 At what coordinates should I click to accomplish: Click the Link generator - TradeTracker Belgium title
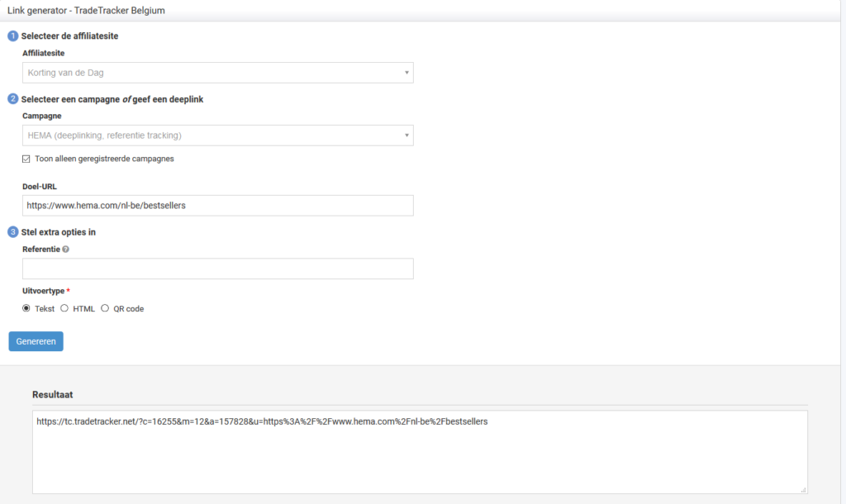[x=86, y=9]
